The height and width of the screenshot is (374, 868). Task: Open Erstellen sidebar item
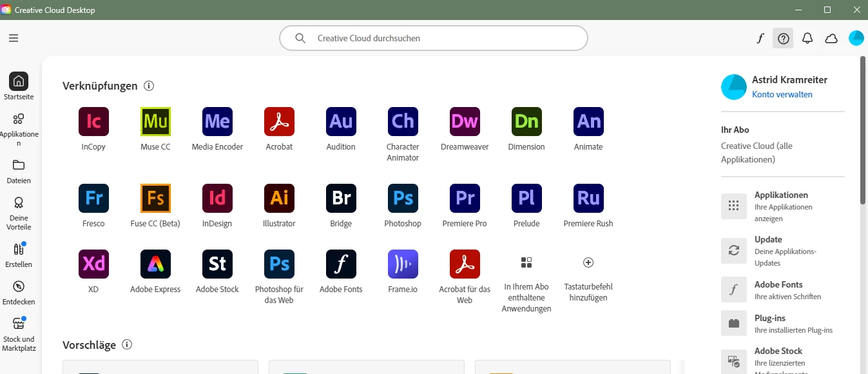click(19, 255)
